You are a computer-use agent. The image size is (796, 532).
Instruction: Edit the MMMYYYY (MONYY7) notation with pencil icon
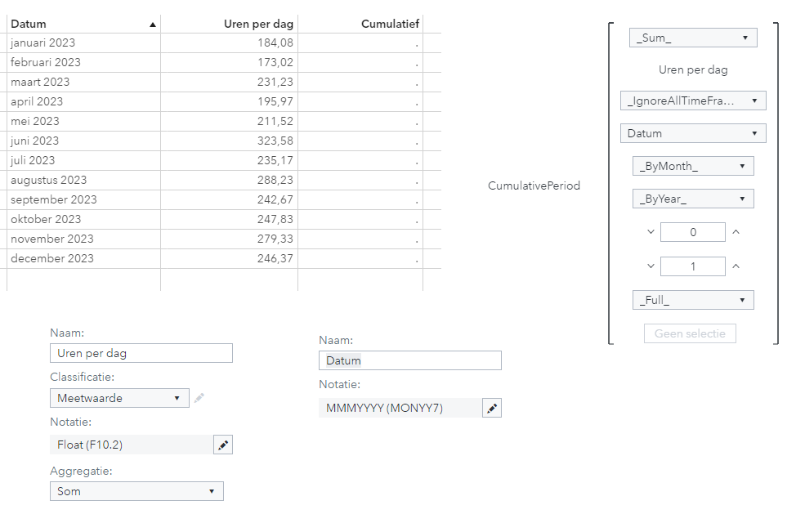(x=491, y=408)
